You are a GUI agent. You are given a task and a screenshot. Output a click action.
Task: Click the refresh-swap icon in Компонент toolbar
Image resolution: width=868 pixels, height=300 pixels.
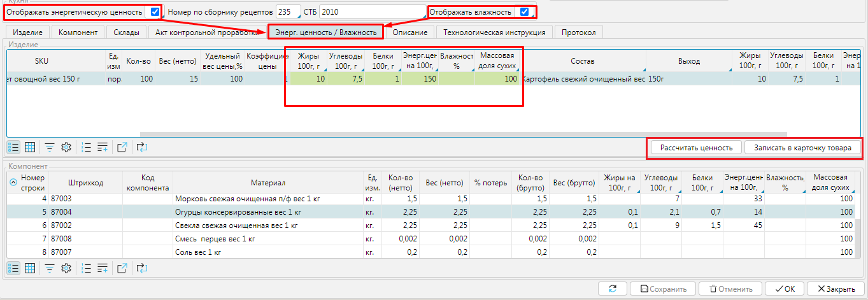pos(141,268)
